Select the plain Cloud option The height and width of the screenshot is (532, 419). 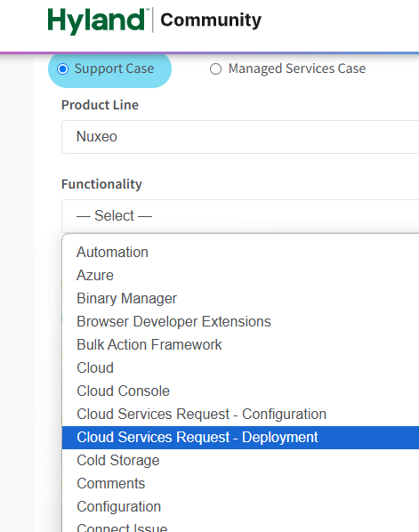point(240,367)
